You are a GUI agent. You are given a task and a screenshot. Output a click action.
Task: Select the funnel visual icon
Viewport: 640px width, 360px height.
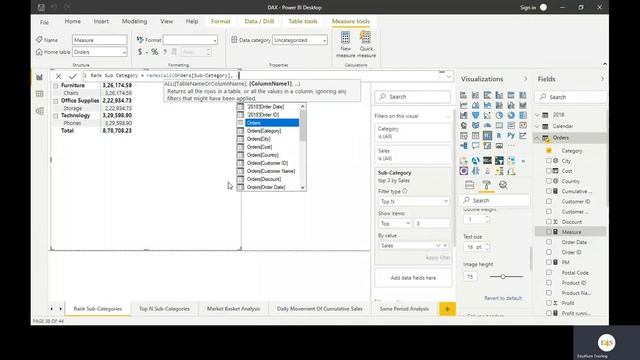(476, 116)
